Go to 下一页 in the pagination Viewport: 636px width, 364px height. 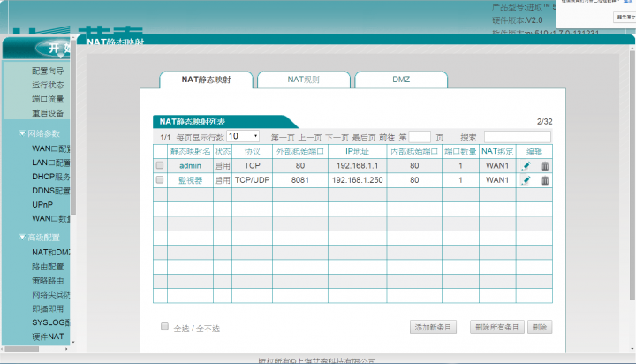point(337,138)
